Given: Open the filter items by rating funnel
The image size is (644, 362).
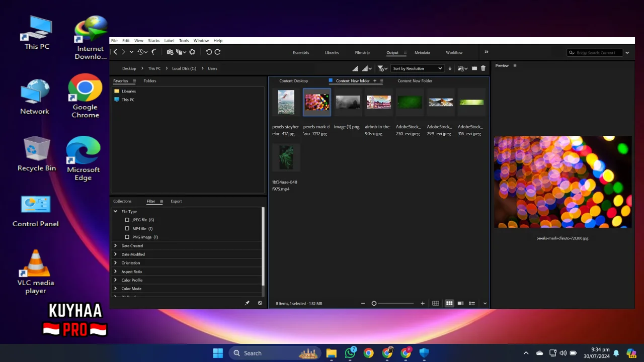Looking at the screenshot, I should [x=382, y=68].
